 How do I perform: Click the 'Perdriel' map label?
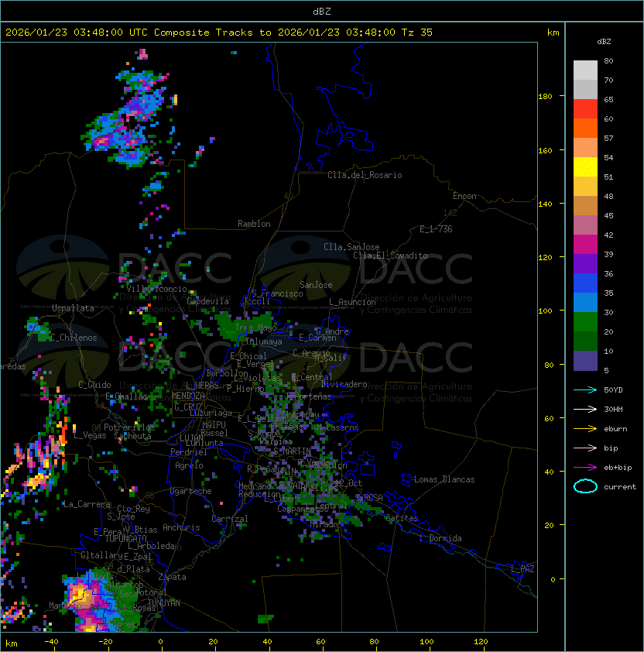(x=188, y=452)
